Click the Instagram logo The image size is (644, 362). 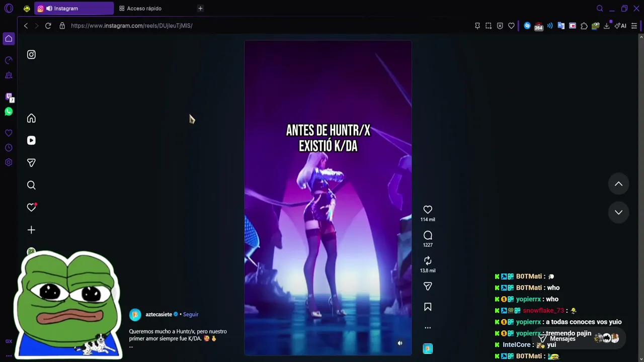pyautogui.click(x=31, y=54)
